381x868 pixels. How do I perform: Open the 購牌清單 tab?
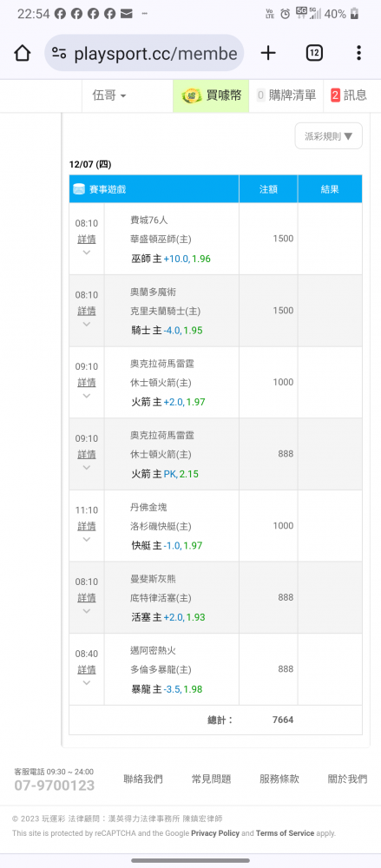pos(286,95)
